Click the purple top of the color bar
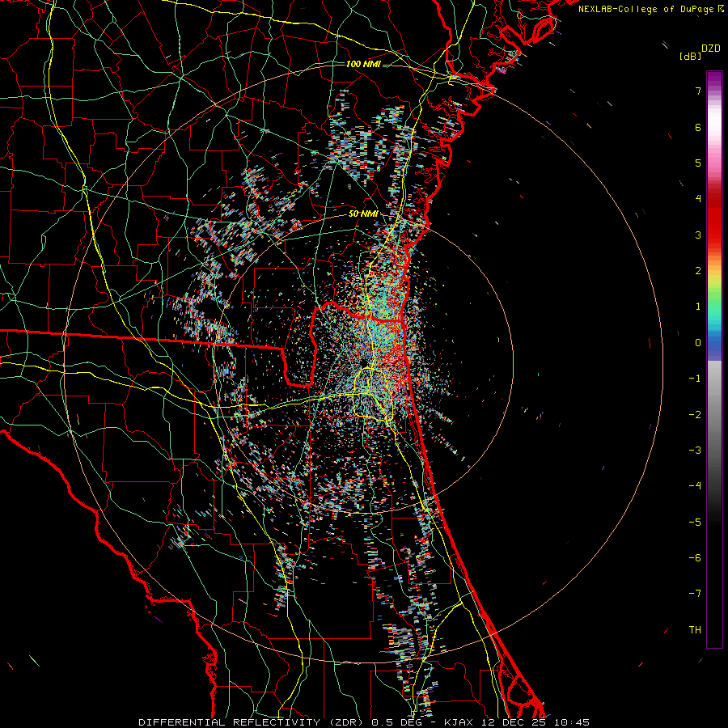 714,78
